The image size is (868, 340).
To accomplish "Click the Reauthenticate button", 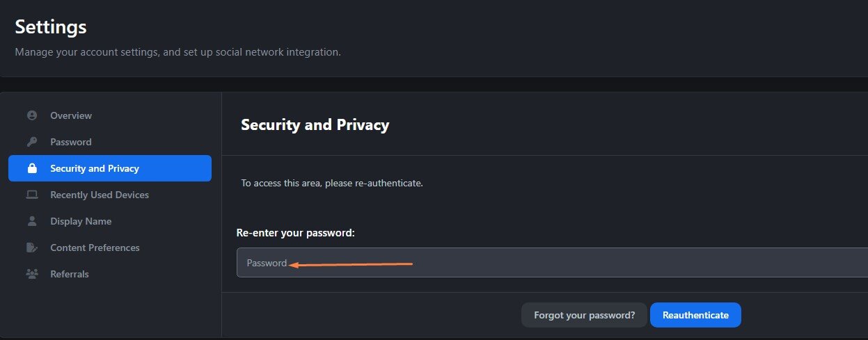I will click(x=695, y=315).
